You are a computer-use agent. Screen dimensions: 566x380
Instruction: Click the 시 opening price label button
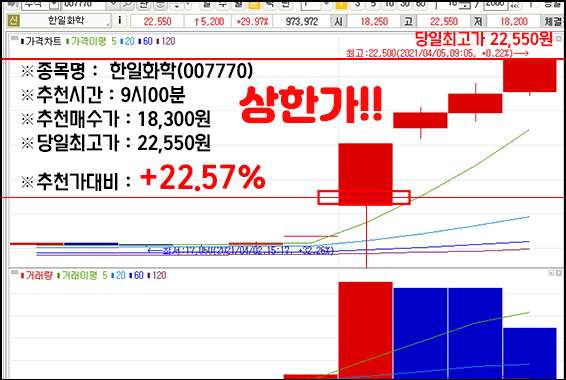(338, 21)
